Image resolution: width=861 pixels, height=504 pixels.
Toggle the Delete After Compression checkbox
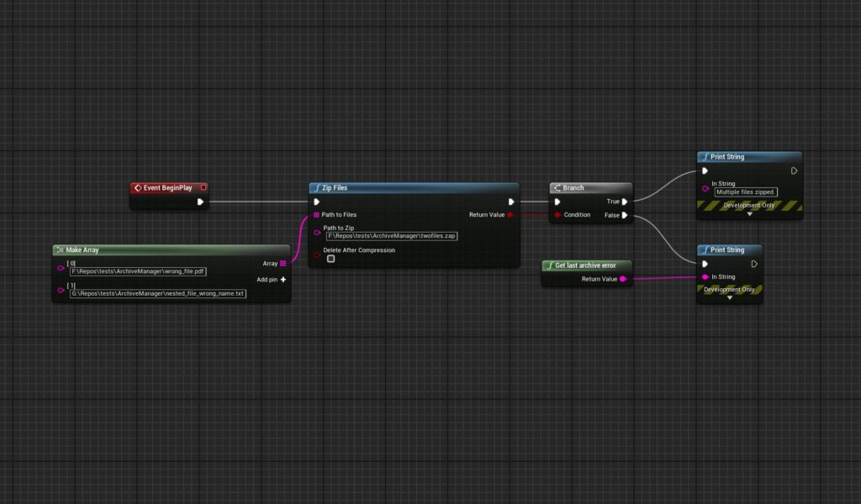point(330,259)
